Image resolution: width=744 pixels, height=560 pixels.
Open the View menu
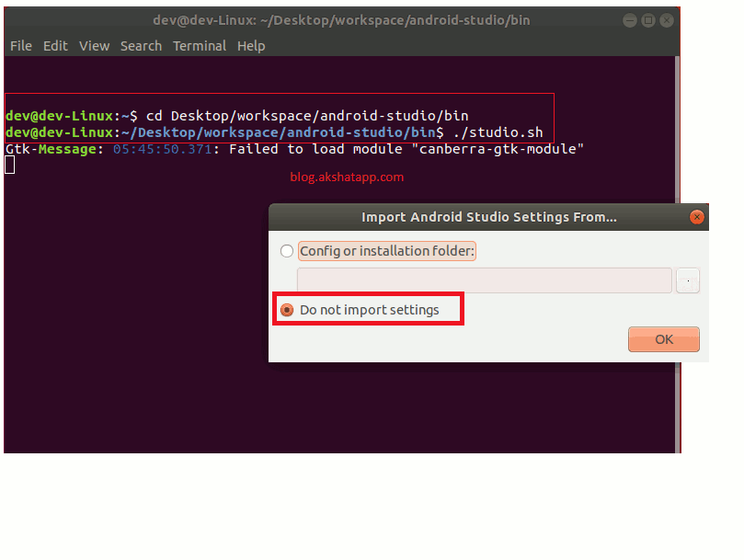coord(94,45)
